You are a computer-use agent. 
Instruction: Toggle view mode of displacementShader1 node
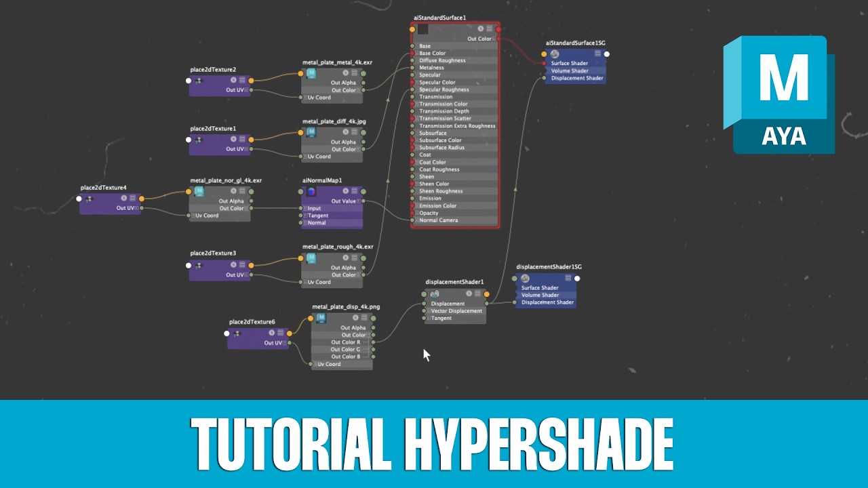[x=477, y=294]
